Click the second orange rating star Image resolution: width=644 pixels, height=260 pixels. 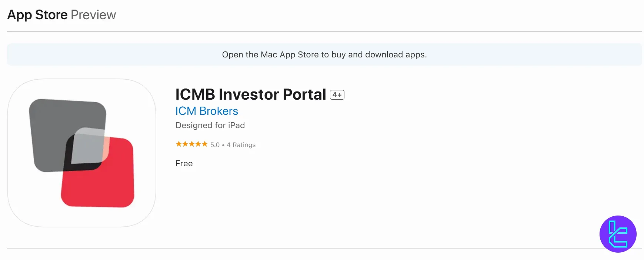[x=185, y=144]
